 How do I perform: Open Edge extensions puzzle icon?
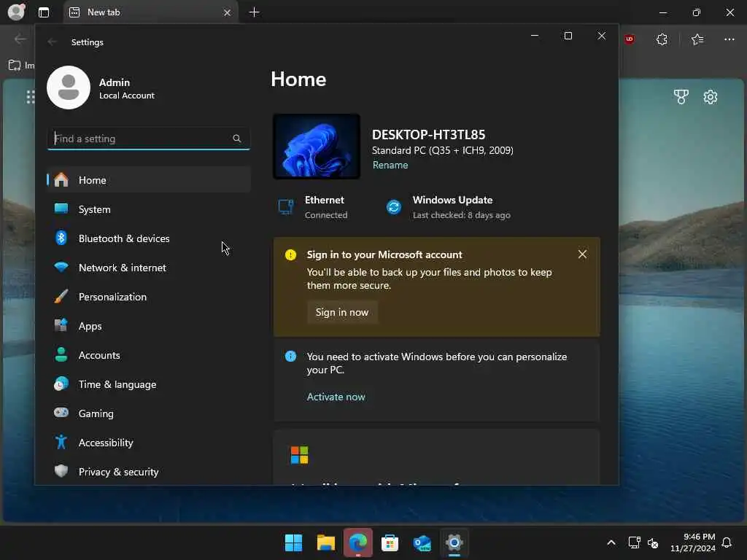pyautogui.click(x=662, y=39)
